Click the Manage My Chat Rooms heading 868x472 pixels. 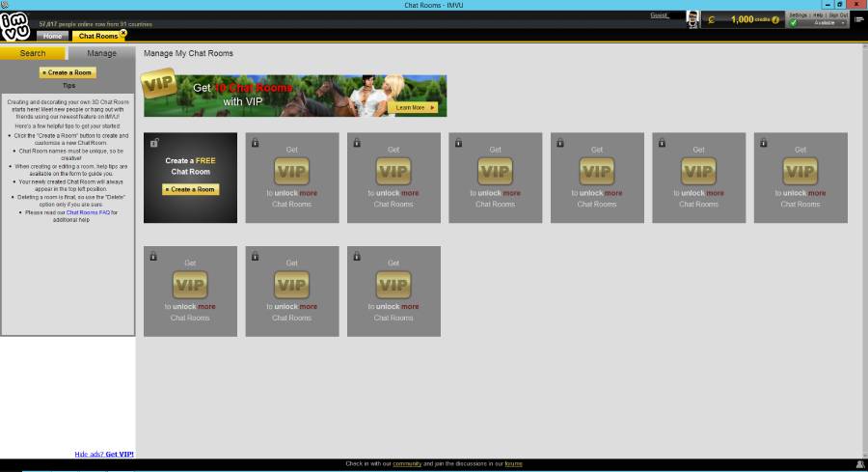tap(188, 53)
